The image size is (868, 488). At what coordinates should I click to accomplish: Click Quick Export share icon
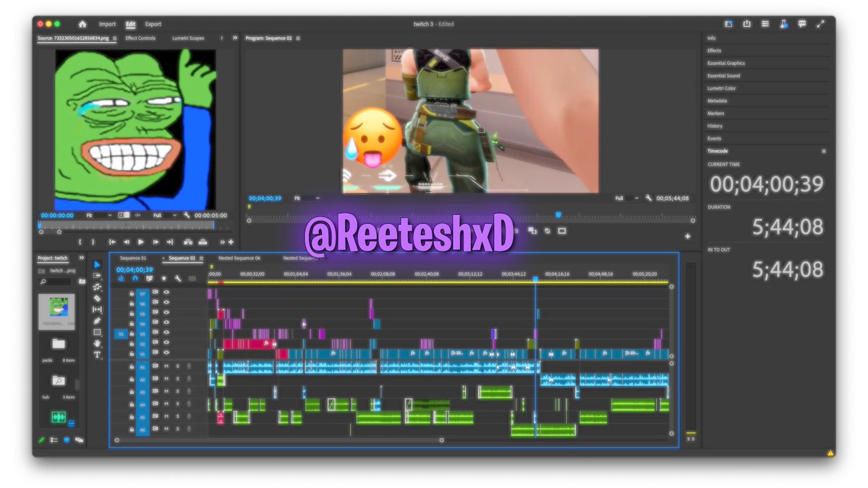746,24
